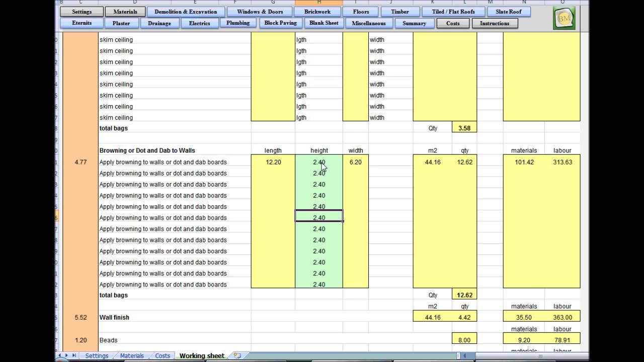
Task: Click the Beads label
Action: 108,340
